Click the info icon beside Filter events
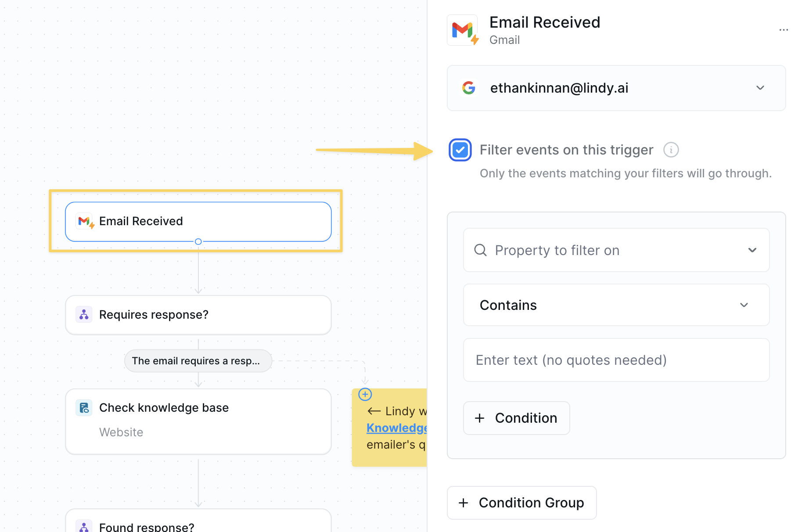 pyautogui.click(x=671, y=150)
